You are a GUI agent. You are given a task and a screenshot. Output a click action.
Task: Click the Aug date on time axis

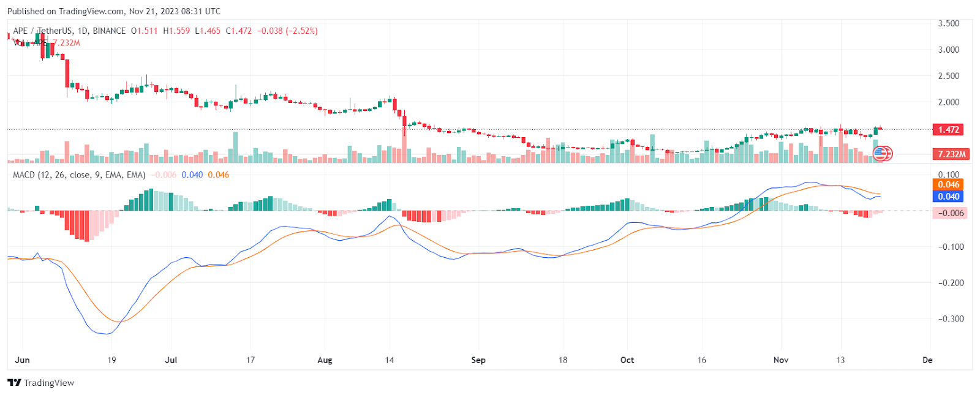tap(325, 360)
